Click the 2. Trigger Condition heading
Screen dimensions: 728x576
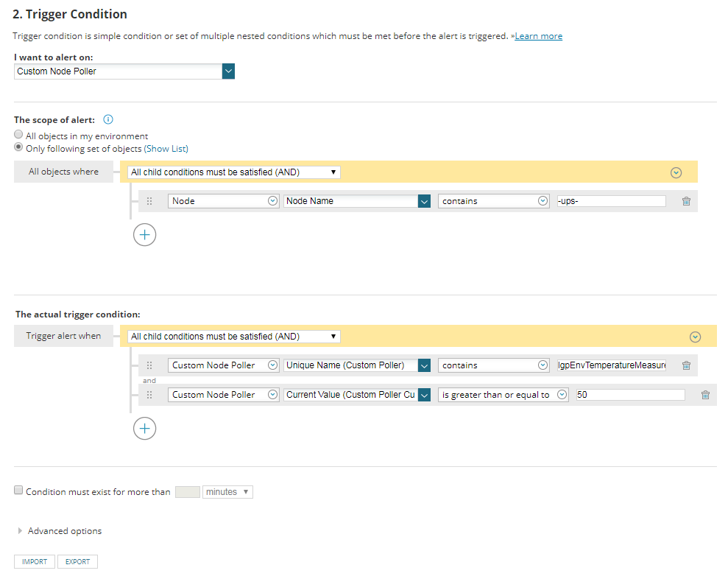coord(70,15)
